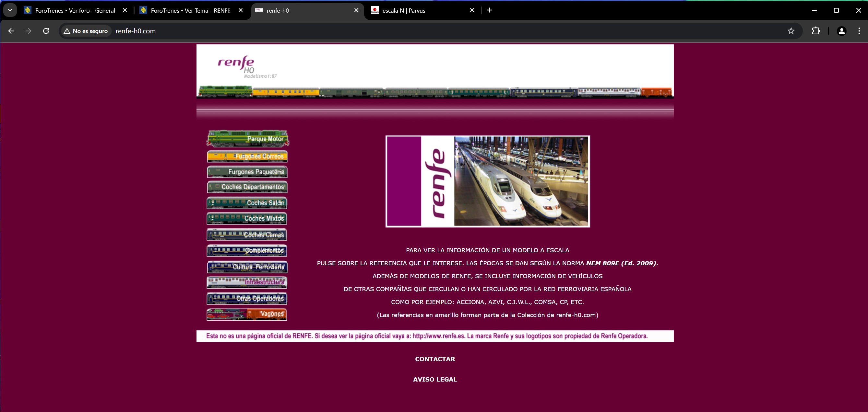
Task: Open a new tab with plus
Action: (x=490, y=10)
